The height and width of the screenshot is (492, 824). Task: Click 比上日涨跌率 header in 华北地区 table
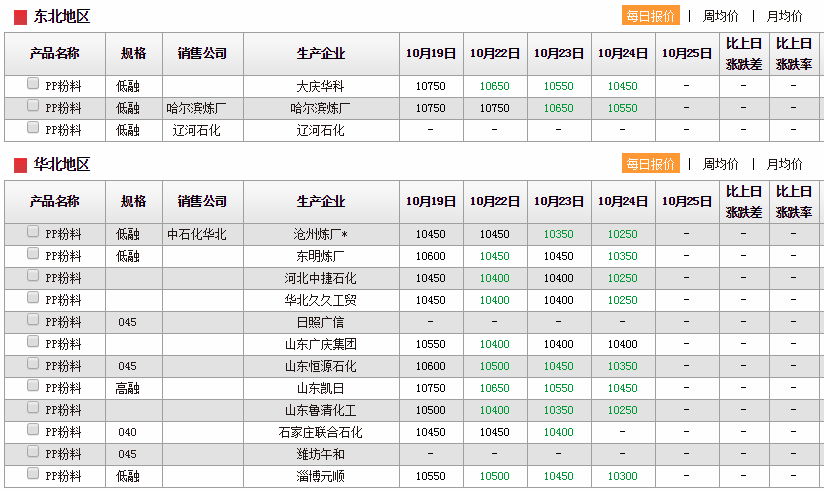coord(794,202)
